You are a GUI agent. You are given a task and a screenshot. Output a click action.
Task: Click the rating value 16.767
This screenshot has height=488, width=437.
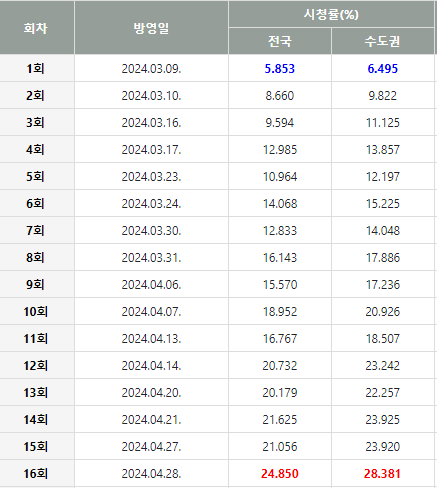pyautogui.click(x=280, y=339)
